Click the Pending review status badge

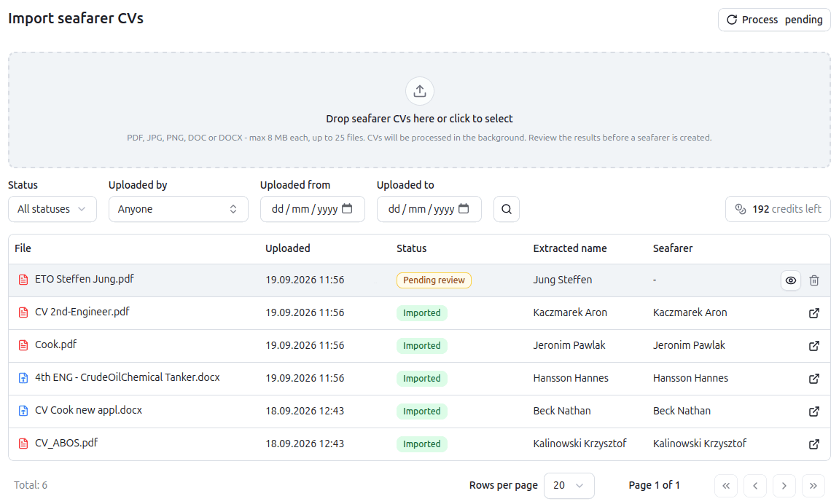pyautogui.click(x=434, y=280)
